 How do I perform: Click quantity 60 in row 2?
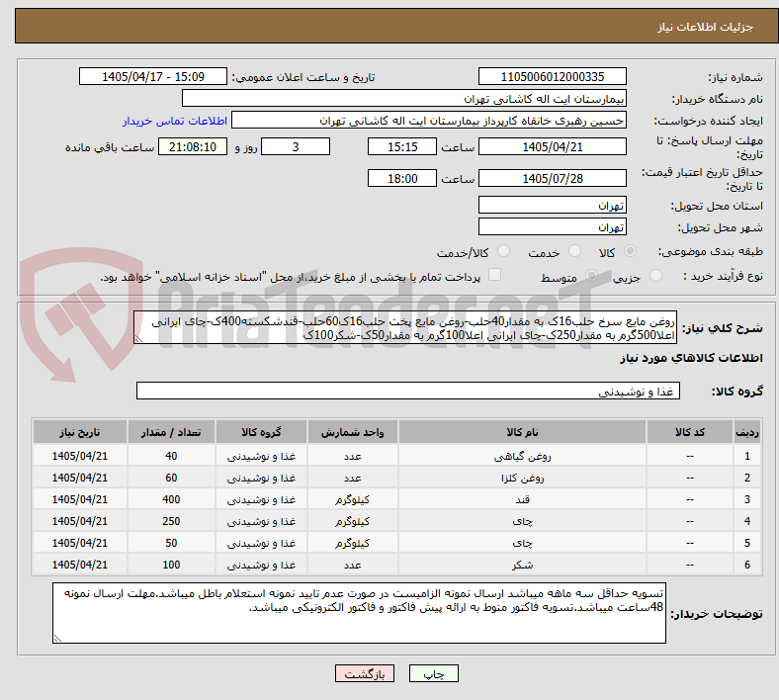coord(171,478)
